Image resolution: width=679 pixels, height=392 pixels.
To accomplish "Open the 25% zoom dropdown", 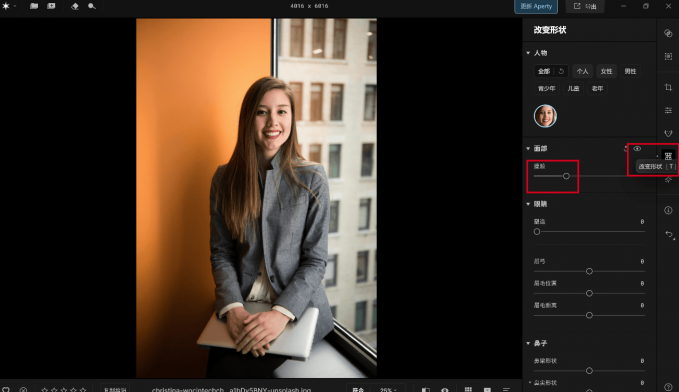I will (388, 389).
